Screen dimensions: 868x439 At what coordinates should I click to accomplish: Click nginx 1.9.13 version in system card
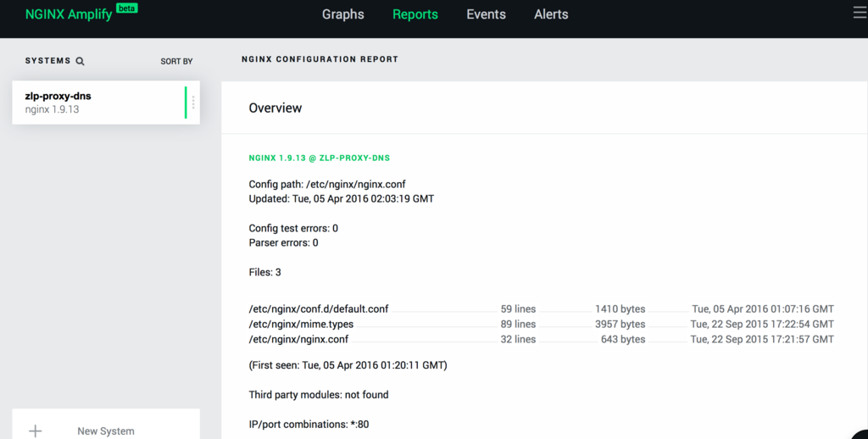tap(52, 109)
